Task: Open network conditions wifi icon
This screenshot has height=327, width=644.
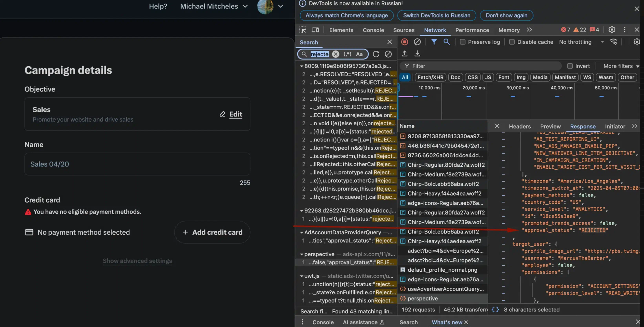Action: tap(614, 42)
